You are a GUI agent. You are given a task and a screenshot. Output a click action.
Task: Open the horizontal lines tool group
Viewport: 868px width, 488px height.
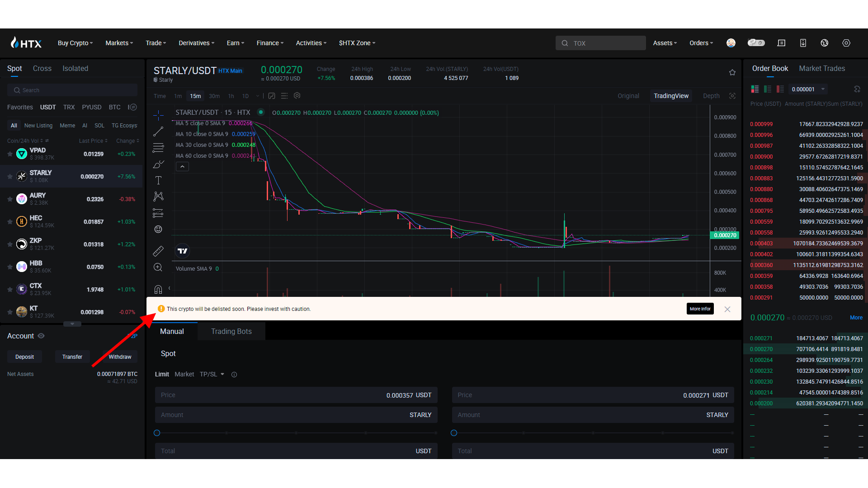tap(158, 148)
